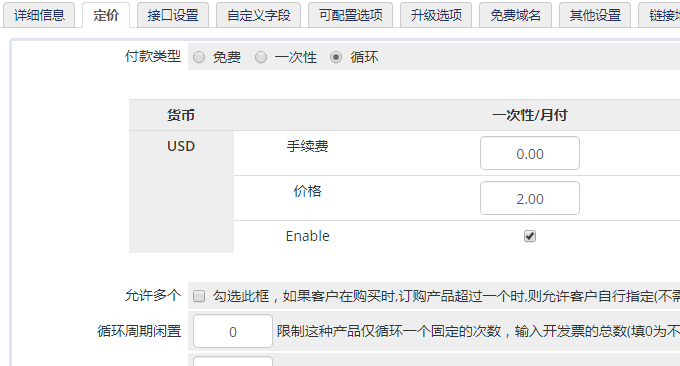Select the 一次性 payment type radio

[x=261, y=57]
